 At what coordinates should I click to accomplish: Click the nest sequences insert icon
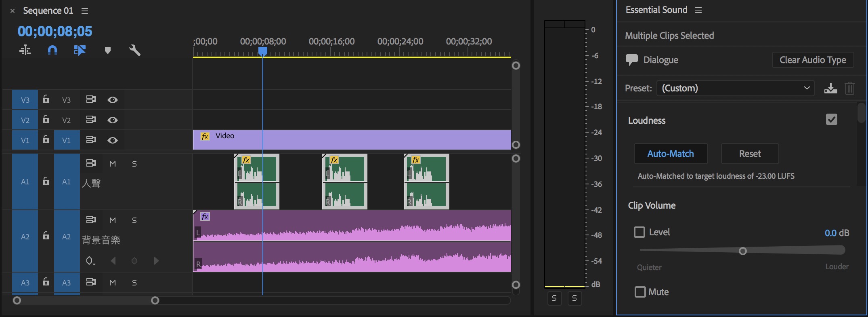coord(25,50)
